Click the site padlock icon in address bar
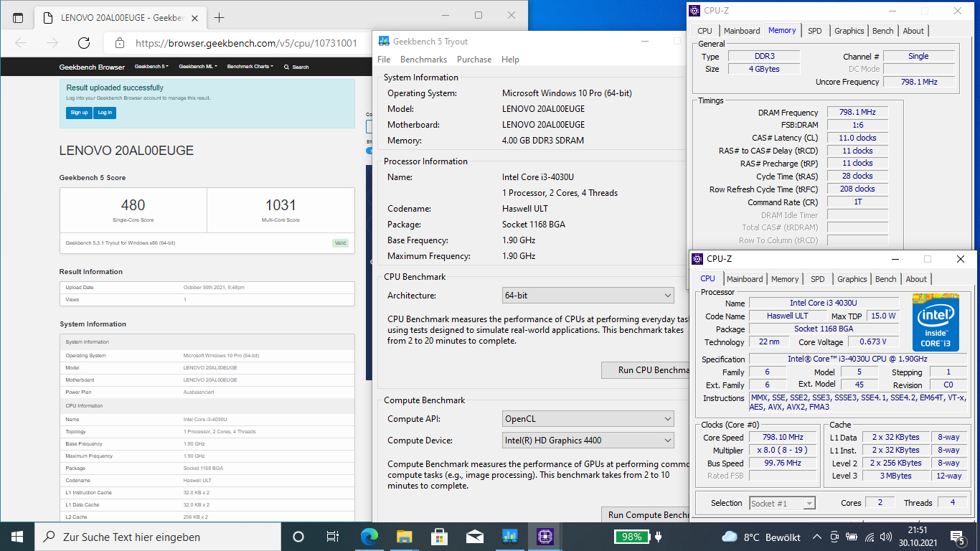Viewport: 980px width, 551px height. [120, 43]
